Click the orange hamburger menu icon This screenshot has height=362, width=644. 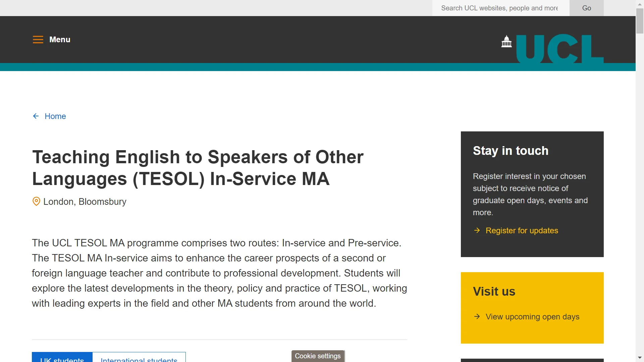(38, 40)
